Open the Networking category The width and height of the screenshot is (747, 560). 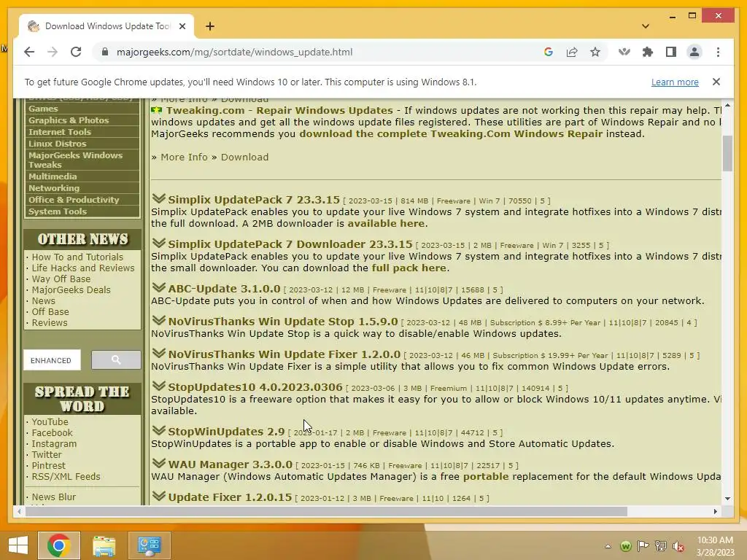point(54,187)
